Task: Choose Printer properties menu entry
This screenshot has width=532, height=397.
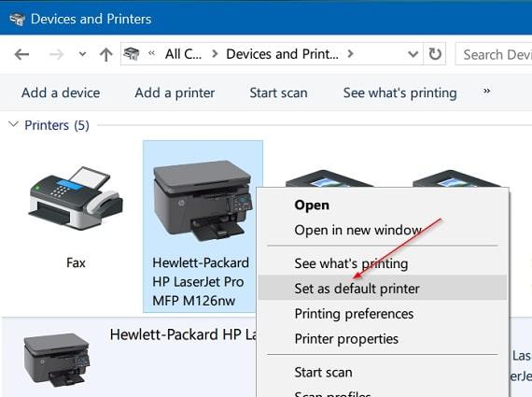Action: click(x=383, y=338)
